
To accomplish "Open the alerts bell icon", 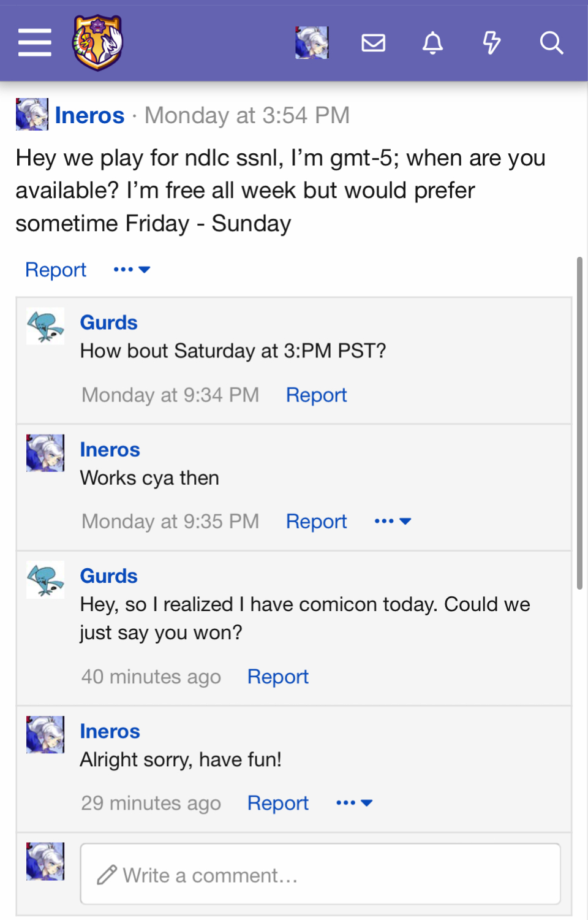I will pyautogui.click(x=432, y=43).
